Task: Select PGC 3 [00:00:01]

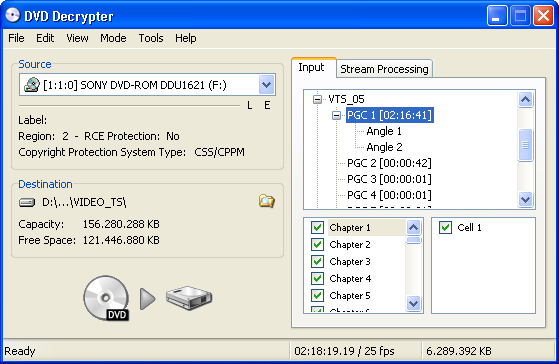Action: point(389,179)
